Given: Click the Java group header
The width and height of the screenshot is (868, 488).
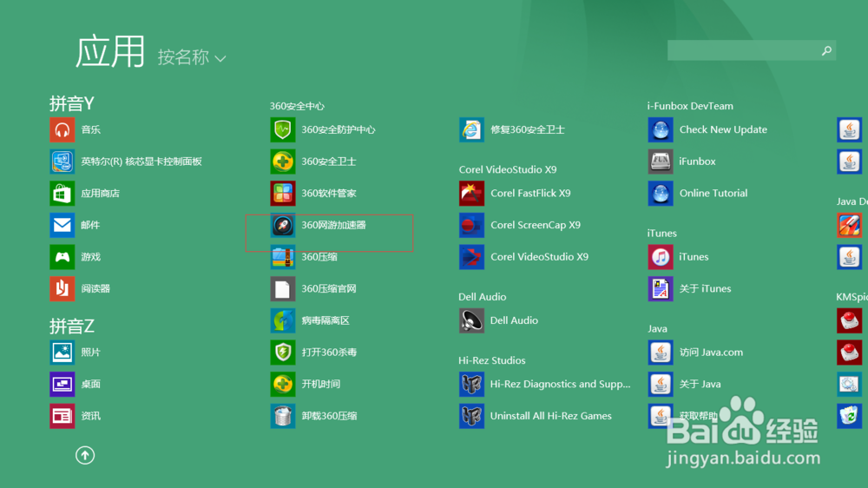Looking at the screenshot, I should 658,328.
